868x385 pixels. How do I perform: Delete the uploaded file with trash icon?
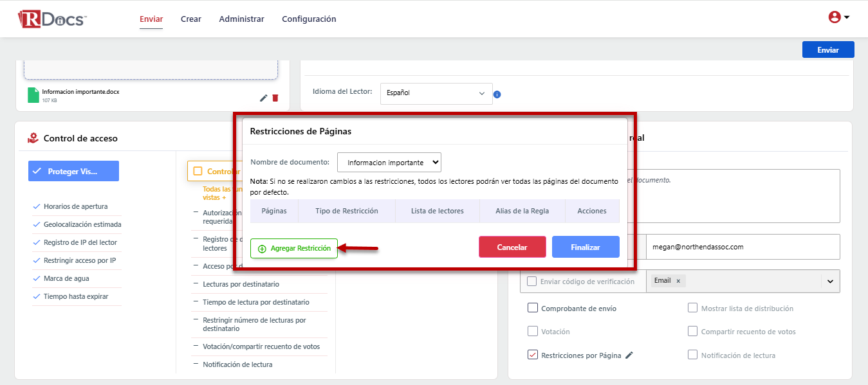pos(275,98)
